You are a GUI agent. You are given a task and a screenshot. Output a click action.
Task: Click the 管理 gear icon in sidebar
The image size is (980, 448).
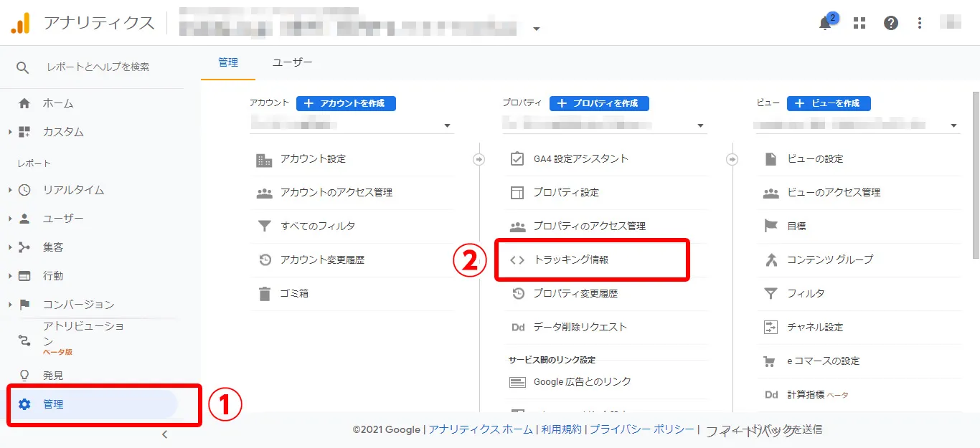26,404
